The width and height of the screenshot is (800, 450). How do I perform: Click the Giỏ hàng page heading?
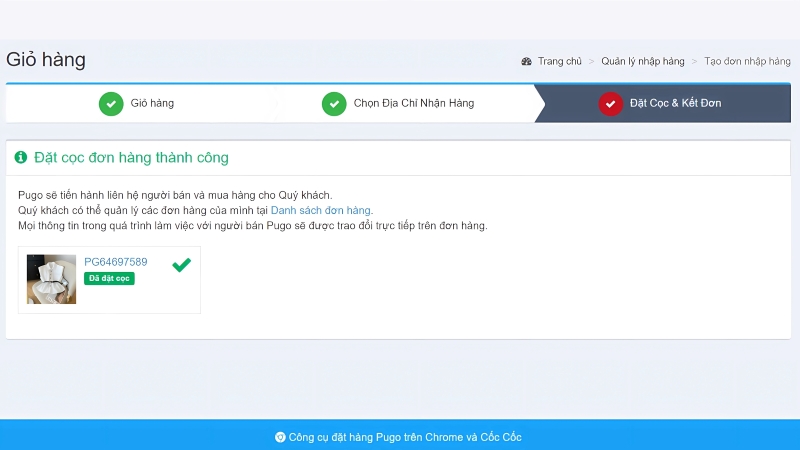tap(46, 60)
